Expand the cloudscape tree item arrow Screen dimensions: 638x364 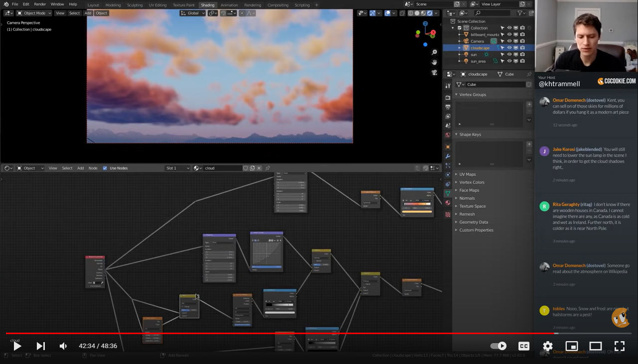click(x=459, y=48)
